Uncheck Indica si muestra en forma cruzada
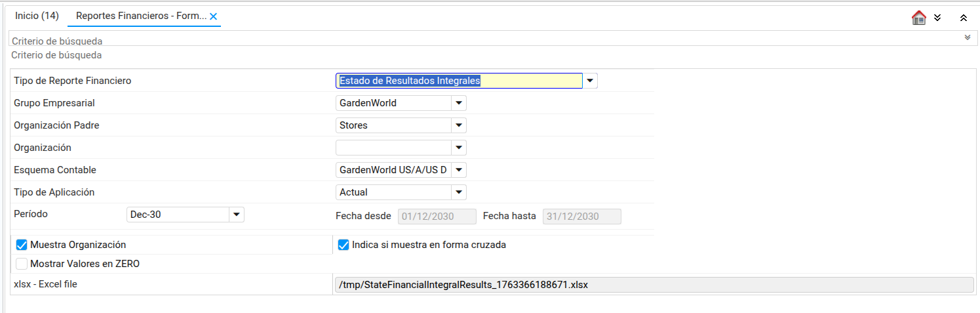This screenshot has height=313, width=980. point(343,245)
